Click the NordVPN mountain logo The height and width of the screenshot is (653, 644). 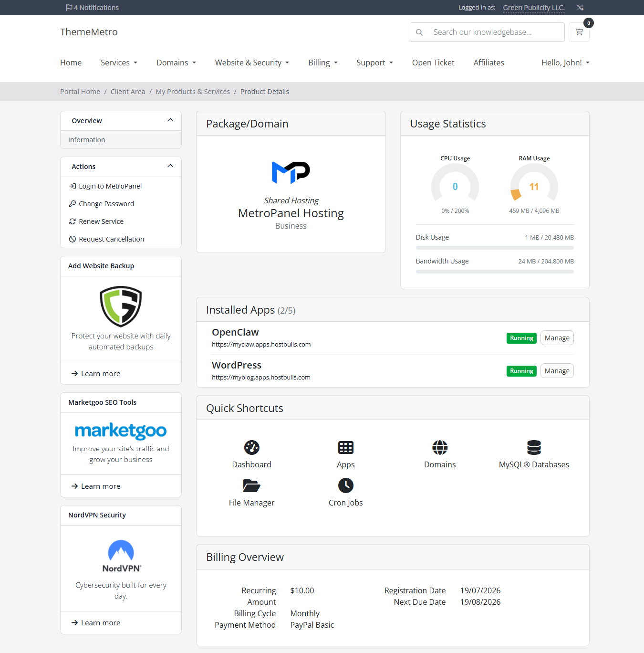pyautogui.click(x=121, y=556)
